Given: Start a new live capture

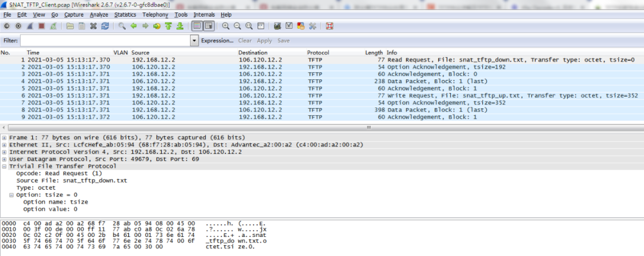Looking at the screenshot, I should (x=30, y=26).
